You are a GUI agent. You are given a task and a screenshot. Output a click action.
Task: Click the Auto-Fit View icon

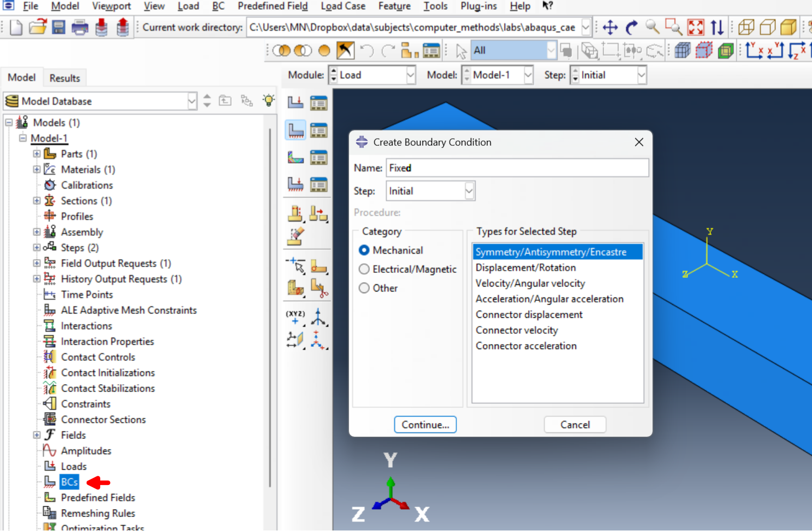click(695, 27)
